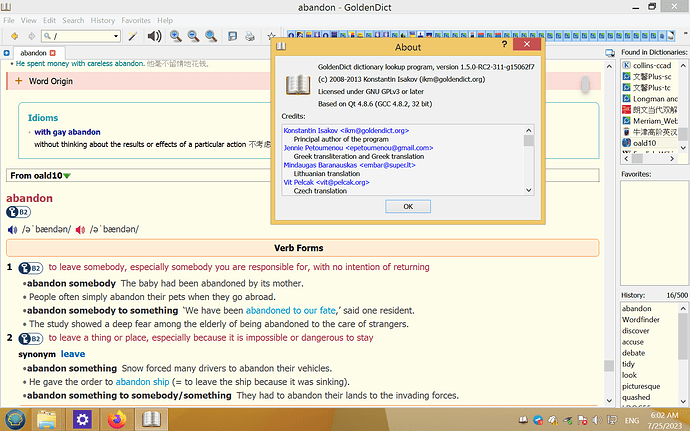
Task: Select picturesque in History list
Action: click(641, 386)
